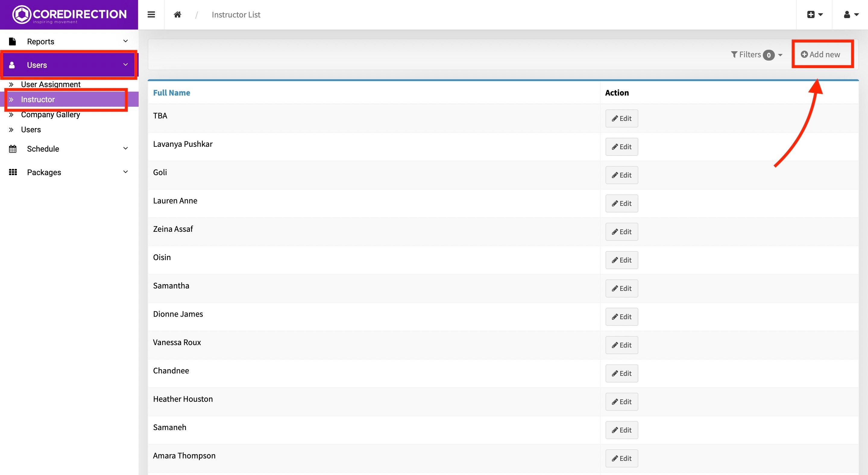The width and height of the screenshot is (868, 475).
Task: Expand the Reports menu
Action: pyautogui.click(x=69, y=41)
